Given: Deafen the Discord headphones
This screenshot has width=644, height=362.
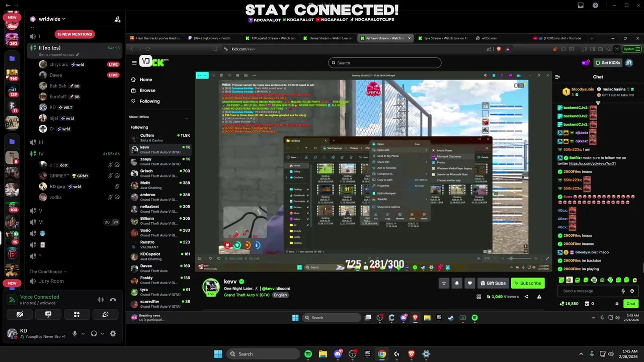Looking at the screenshot, I should [x=94, y=333].
